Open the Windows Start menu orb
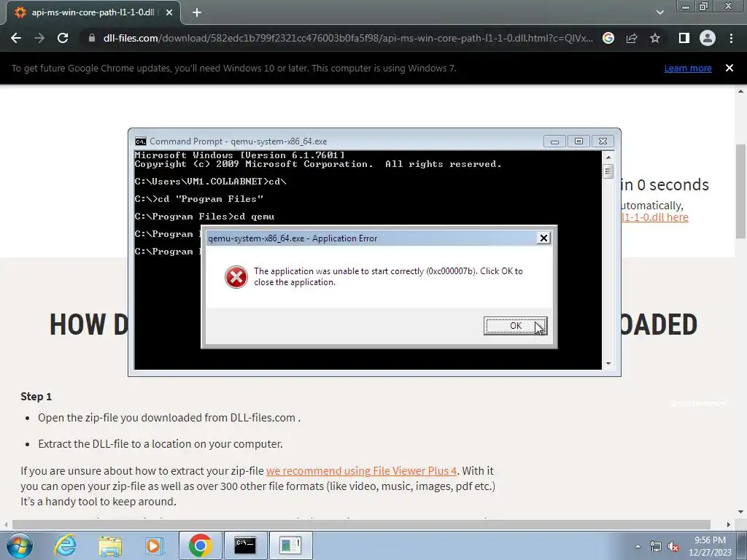Viewport: 747px width, 560px height. [x=20, y=545]
